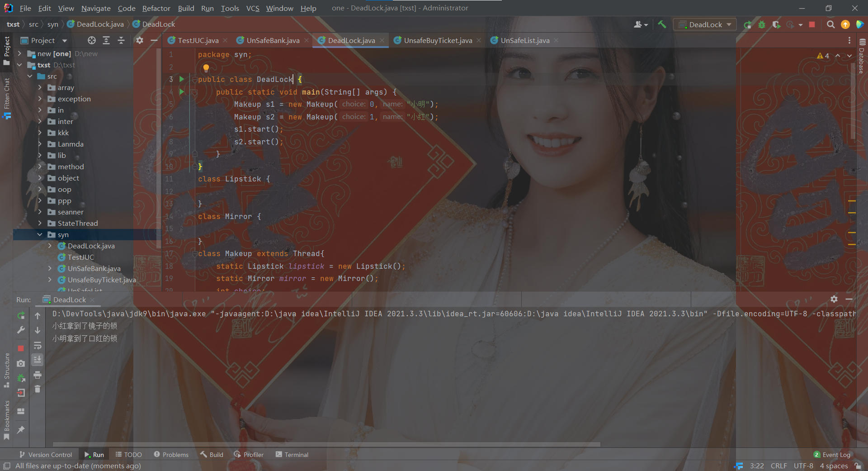
Task: Switch to the UnsafeBuyTicket.java tab
Action: coord(438,40)
